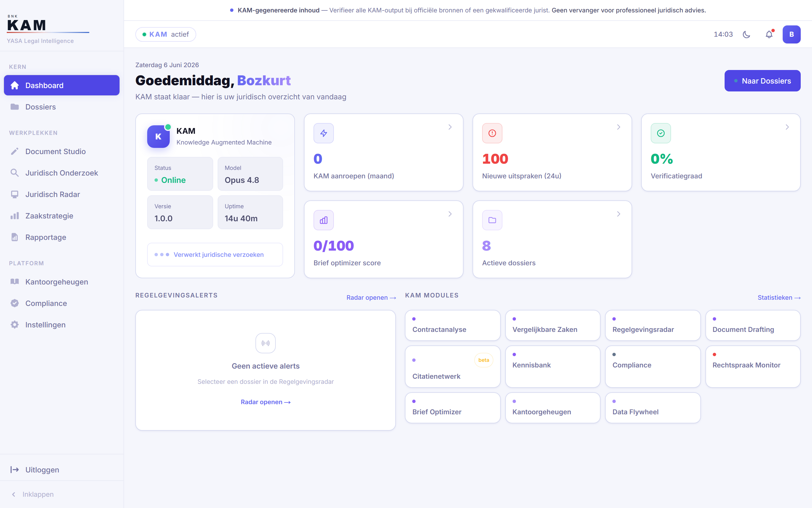Follow the Statistieken link
The width and height of the screenshot is (812, 508).
pyautogui.click(x=779, y=298)
